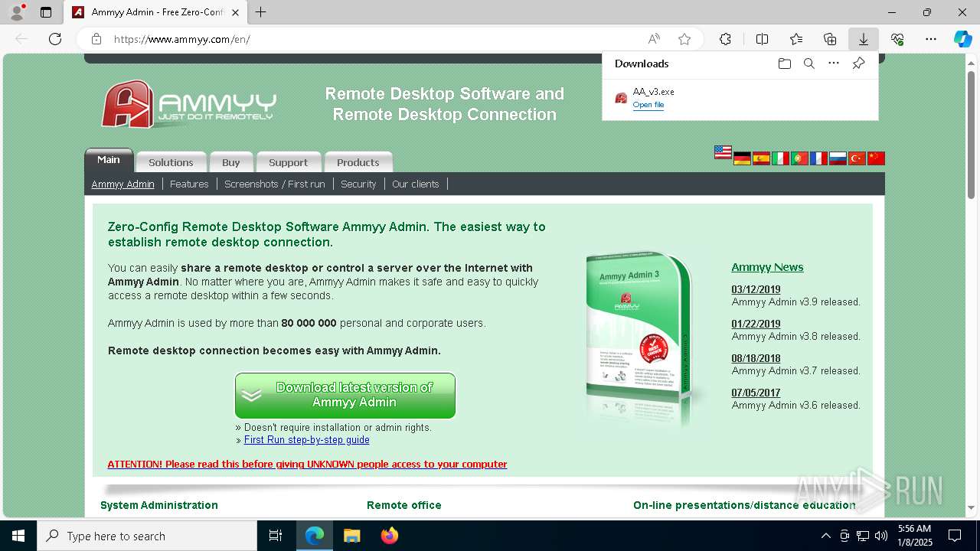
Task: Switch to the Support tab
Action: click(x=288, y=162)
